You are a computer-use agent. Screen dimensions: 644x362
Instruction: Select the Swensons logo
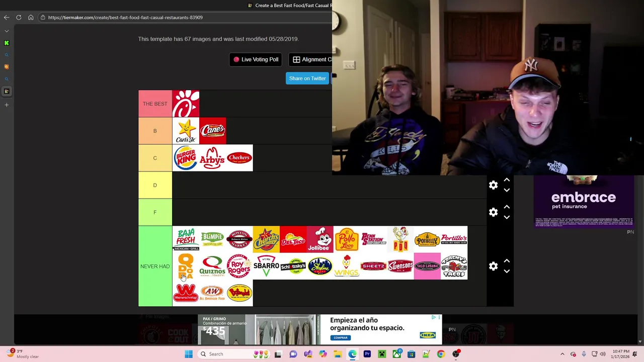tap(400, 266)
